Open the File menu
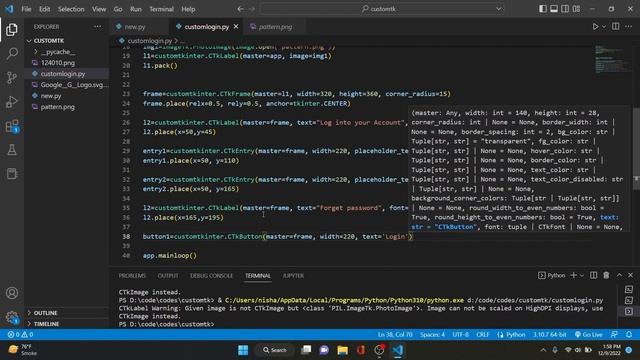640x360 pixels. click(26, 9)
